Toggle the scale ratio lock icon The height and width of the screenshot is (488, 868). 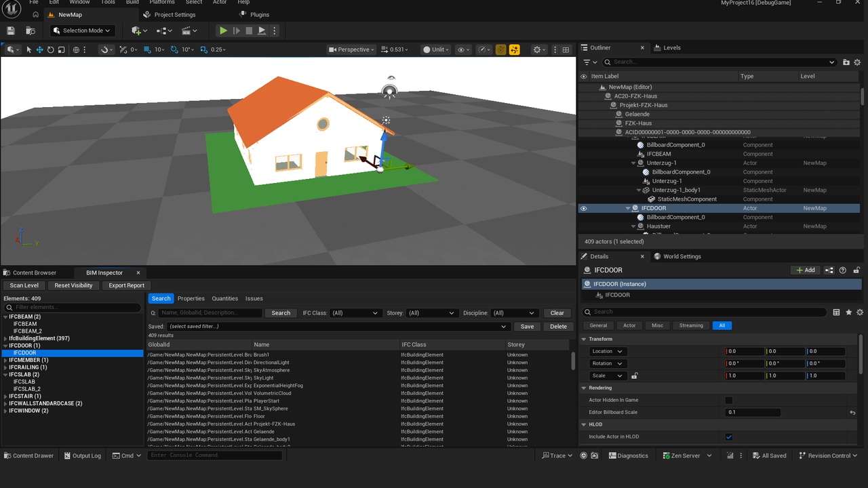pos(634,375)
